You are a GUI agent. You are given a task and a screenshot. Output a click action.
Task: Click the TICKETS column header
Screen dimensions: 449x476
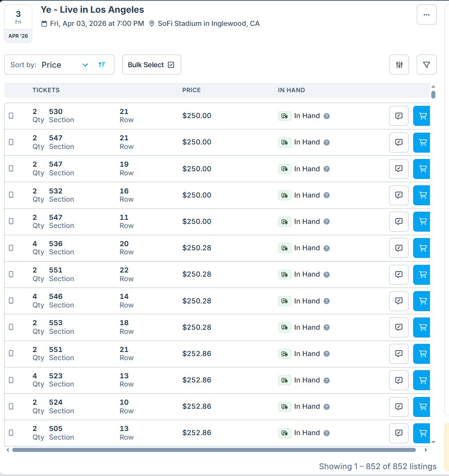point(46,90)
